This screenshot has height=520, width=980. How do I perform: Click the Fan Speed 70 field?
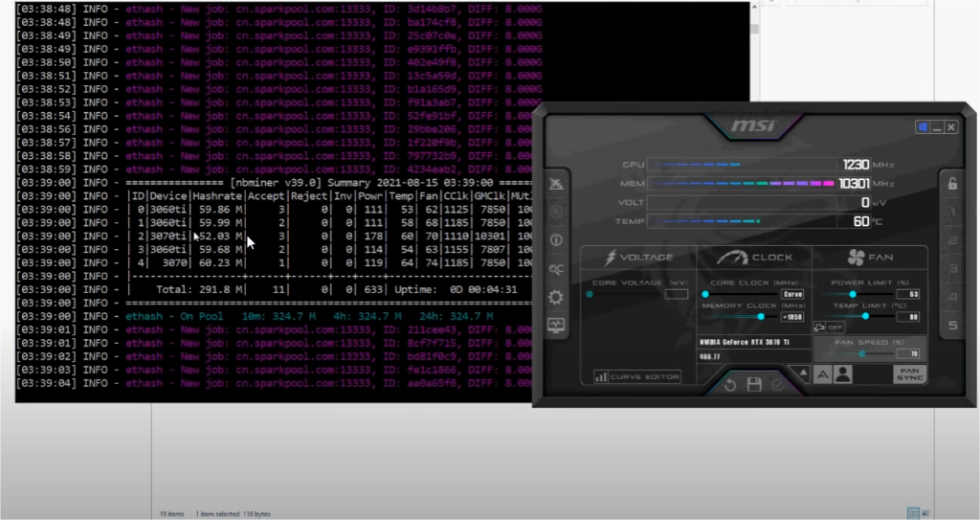point(908,354)
